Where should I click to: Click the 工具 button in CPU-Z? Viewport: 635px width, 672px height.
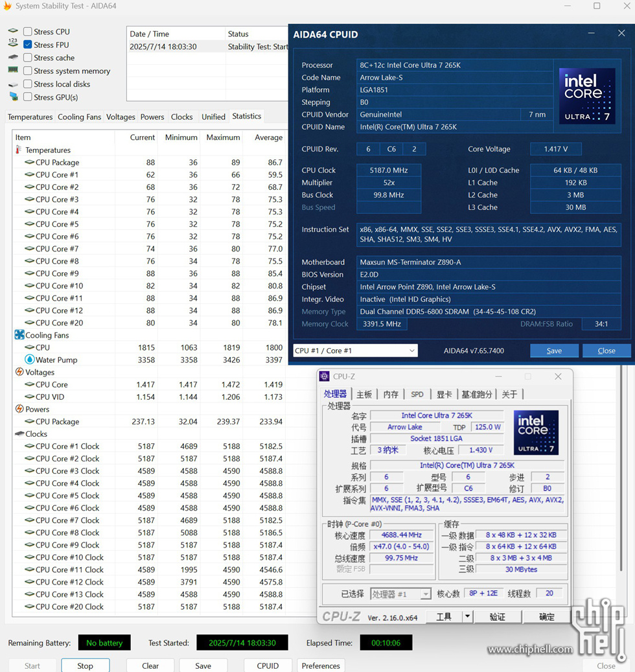click(x=443, y=616)
